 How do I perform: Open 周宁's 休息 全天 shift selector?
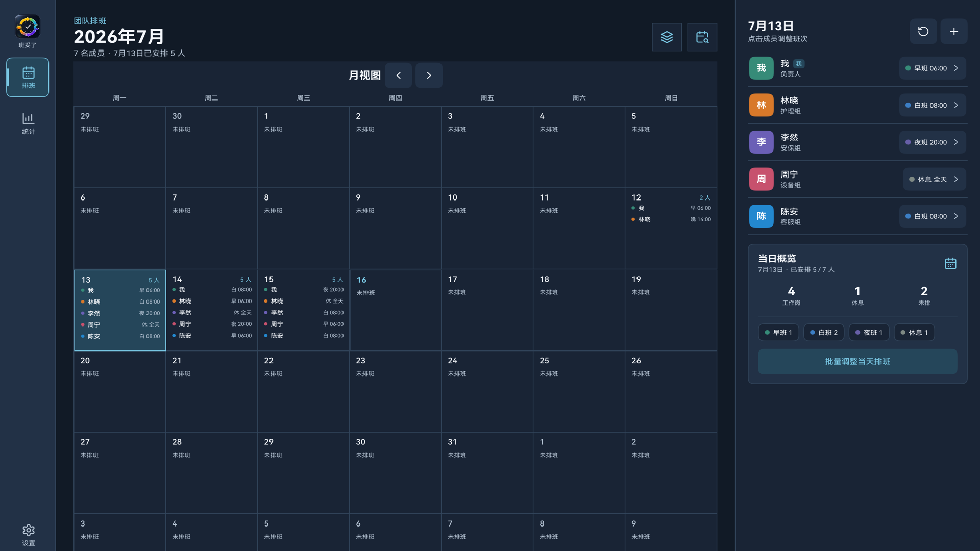click(934, 179)
